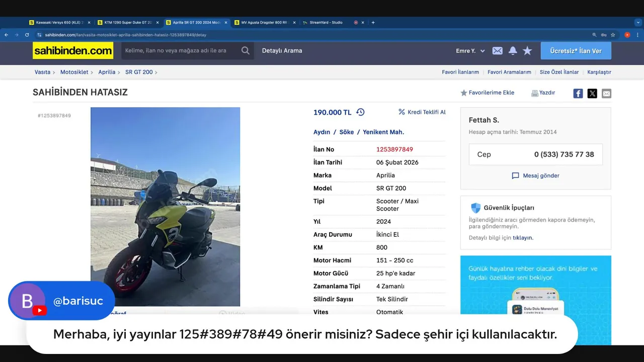The height and width of the screenshot is (362, 644).
Task: Open messages envelope icon in header
Action: 497,51
